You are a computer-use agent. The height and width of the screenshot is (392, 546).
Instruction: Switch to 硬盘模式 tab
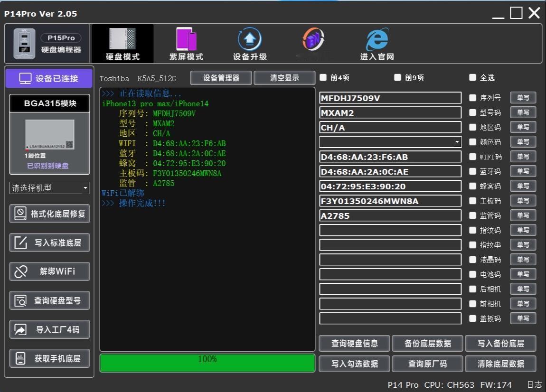(x=122, y=44)
